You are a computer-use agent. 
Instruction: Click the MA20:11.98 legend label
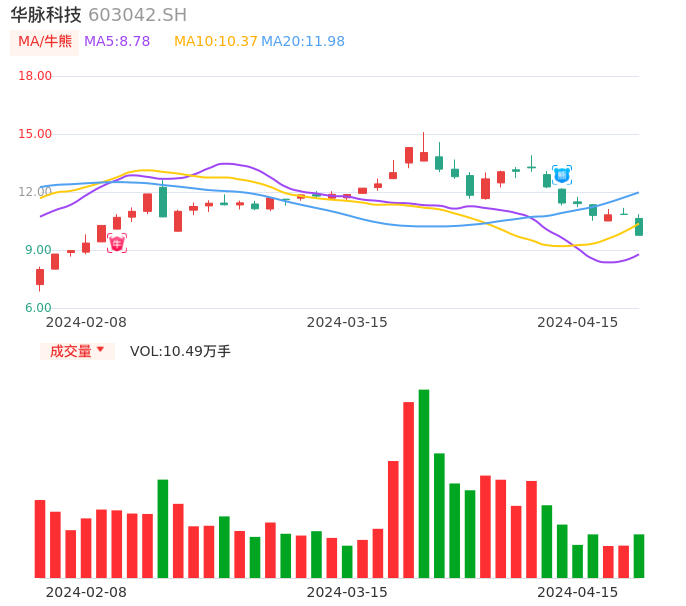[x=303, y=42]
